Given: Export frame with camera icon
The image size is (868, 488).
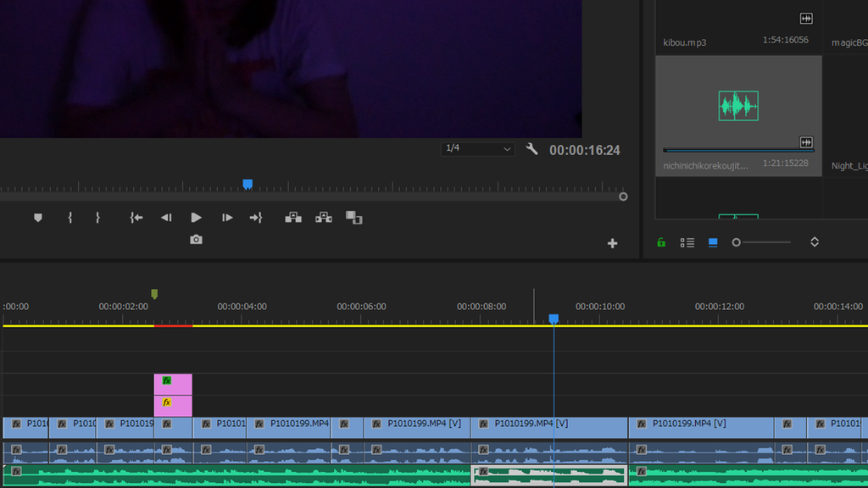Looking at the screenshot, I should click(196, 240).
